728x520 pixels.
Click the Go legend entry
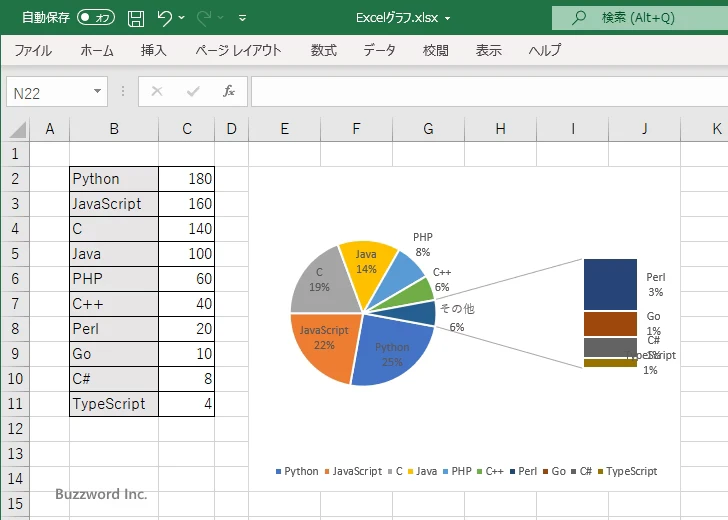pyautogui.click(x=554, y=471)
